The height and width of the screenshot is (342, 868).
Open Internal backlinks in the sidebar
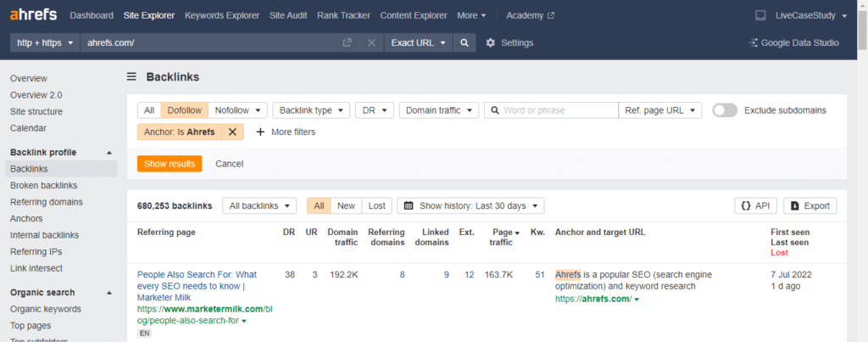[44, 235]
